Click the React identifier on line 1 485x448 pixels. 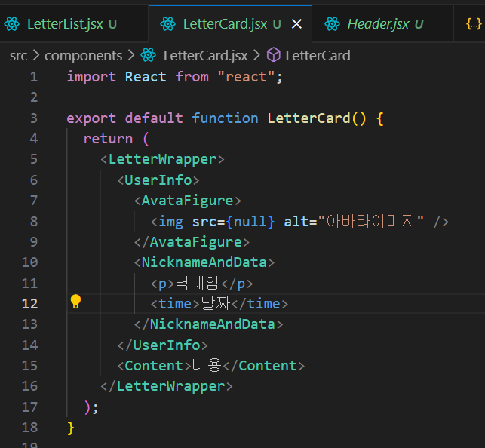coord(146,77)
